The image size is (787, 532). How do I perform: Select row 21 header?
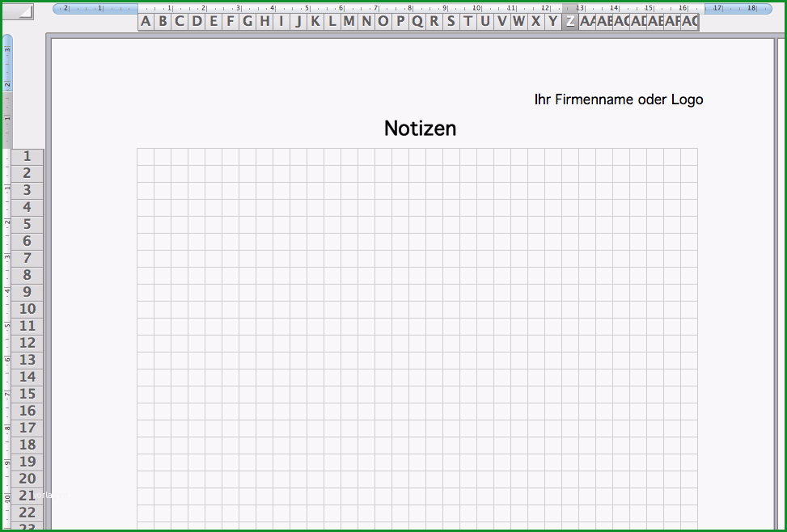tap(28, 496)
